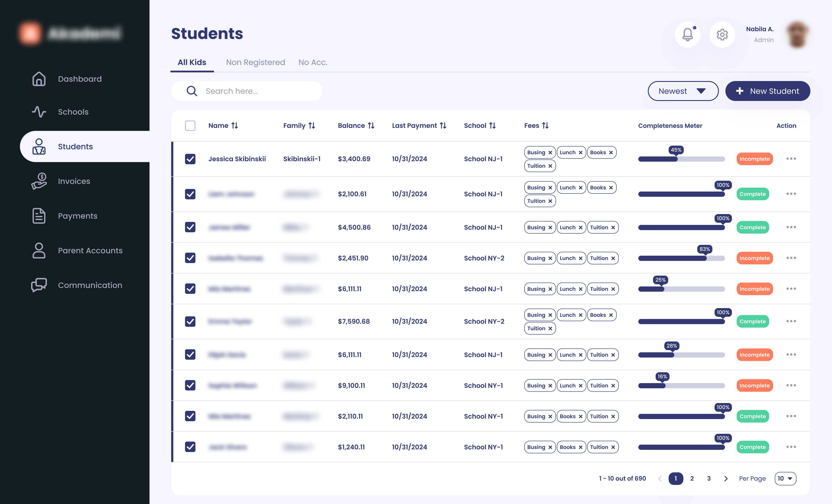Sort table by Balance arrows
The height and width of the screenshot is (504, 832).
371,126
